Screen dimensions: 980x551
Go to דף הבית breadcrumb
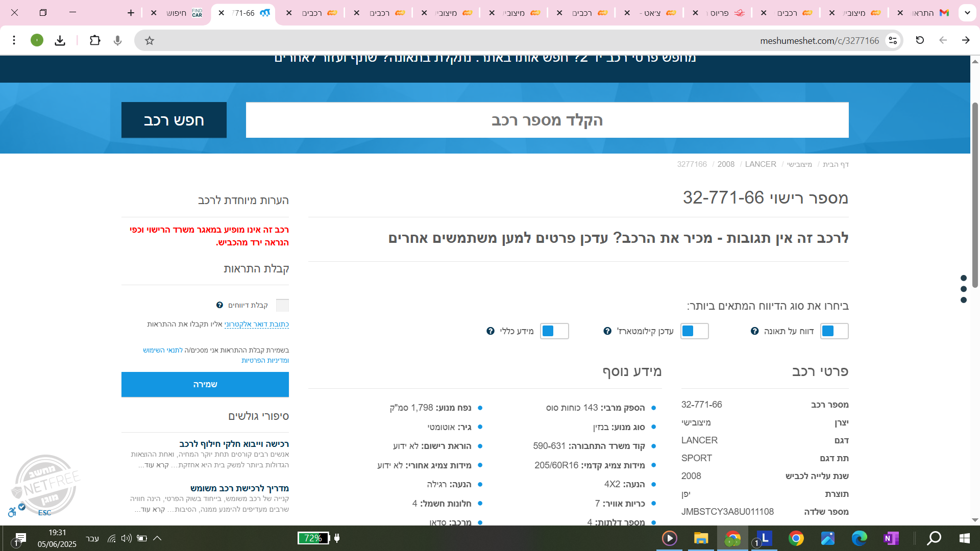(x=836, y=164)
